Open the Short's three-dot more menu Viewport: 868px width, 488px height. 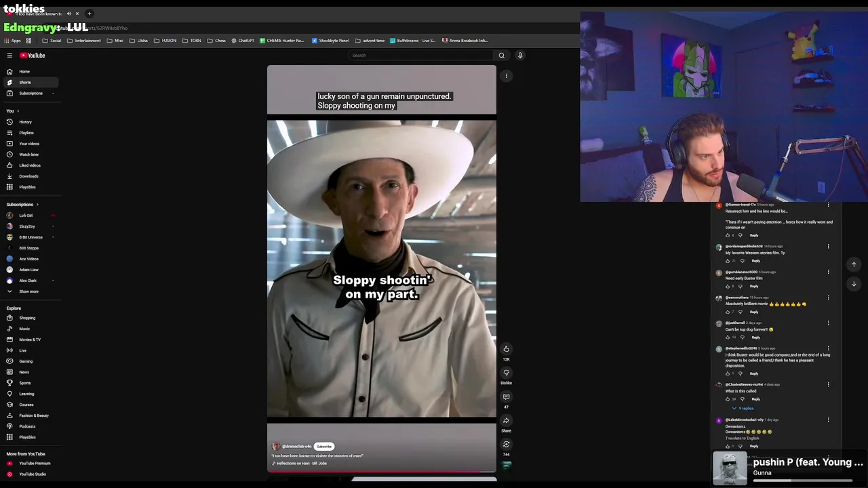tap(506, 76)
